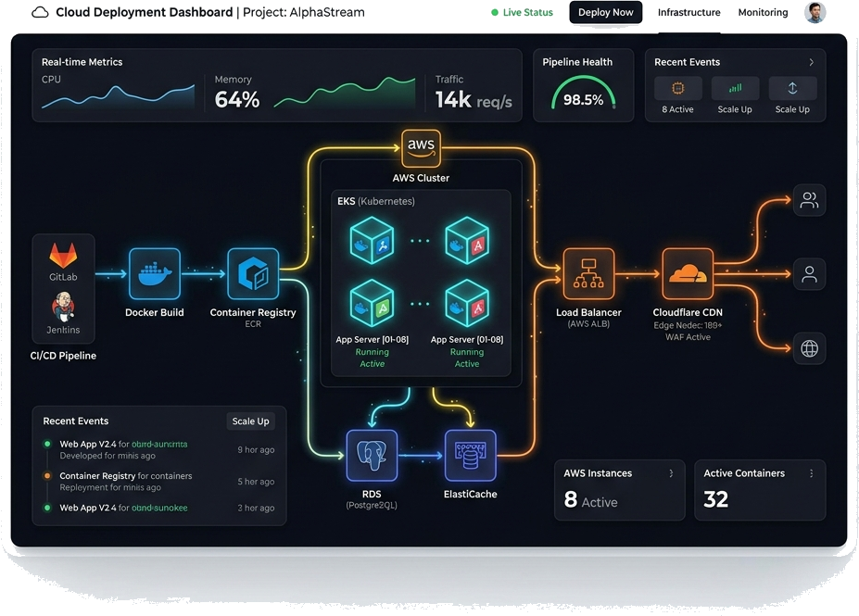Click the single user endpoint icon
The height and width of the screenshot is (616, 859).
coord(809,274)
